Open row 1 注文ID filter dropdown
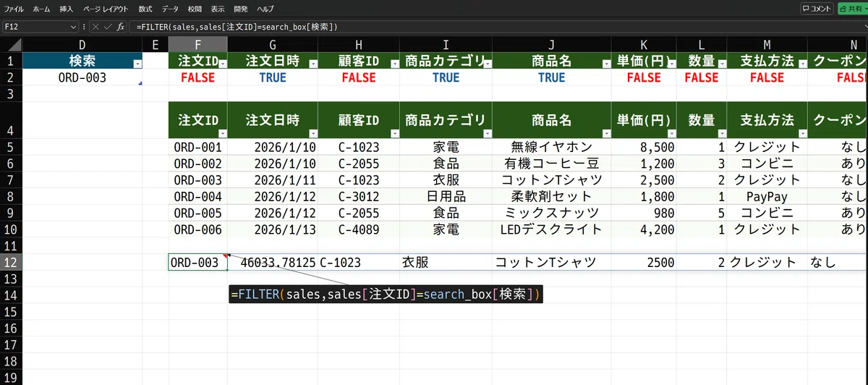Image resolution: width=868 pixels, height=385 pixels. 222,64
